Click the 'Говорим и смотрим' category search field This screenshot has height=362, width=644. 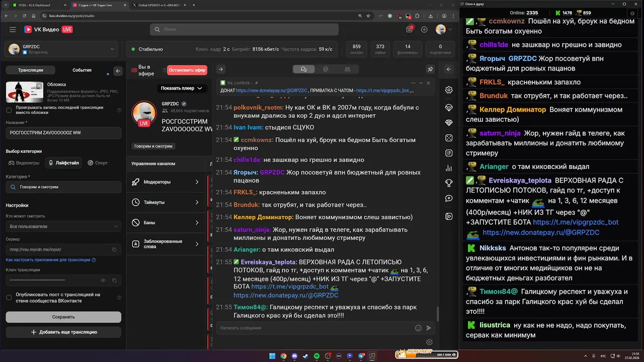[x=63, y=187]
